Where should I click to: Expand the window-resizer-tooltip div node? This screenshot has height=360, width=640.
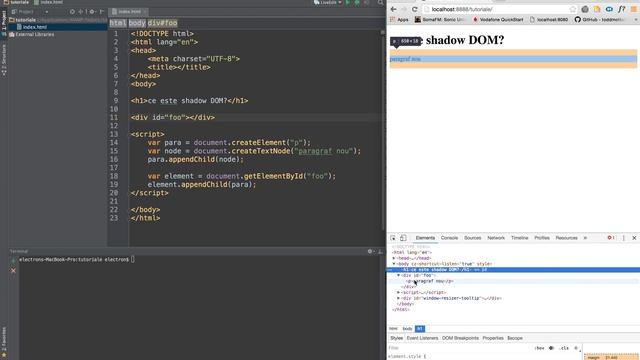[399, 298]
